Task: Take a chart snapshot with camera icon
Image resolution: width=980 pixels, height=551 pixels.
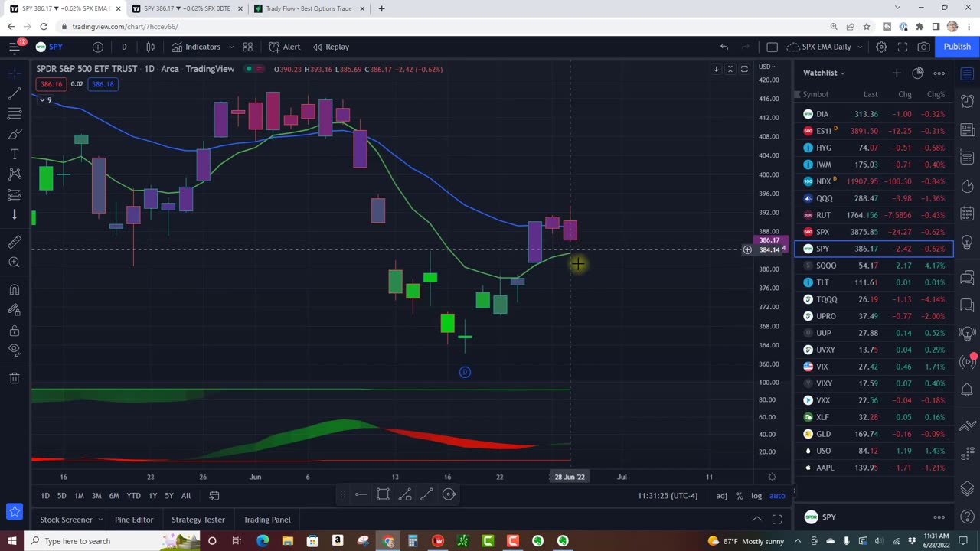Action: pyautogui.click(x=924, y=47)
